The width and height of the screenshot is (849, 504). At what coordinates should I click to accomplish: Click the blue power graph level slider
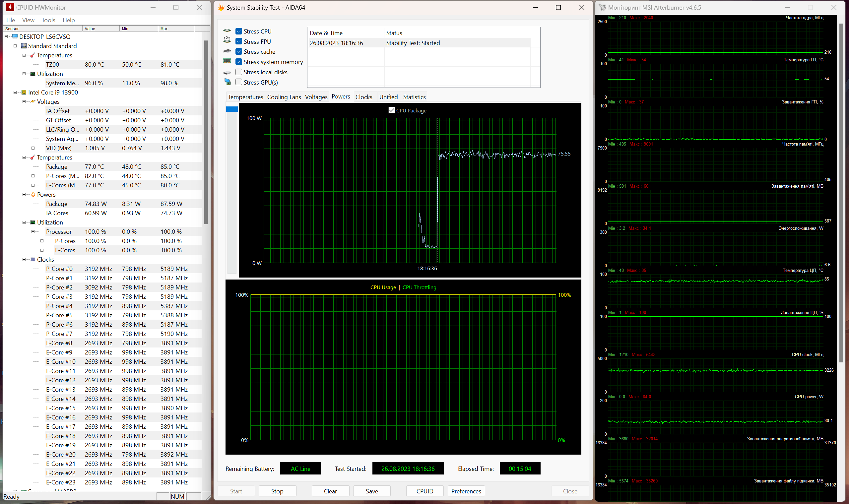[x=231, y=109]
